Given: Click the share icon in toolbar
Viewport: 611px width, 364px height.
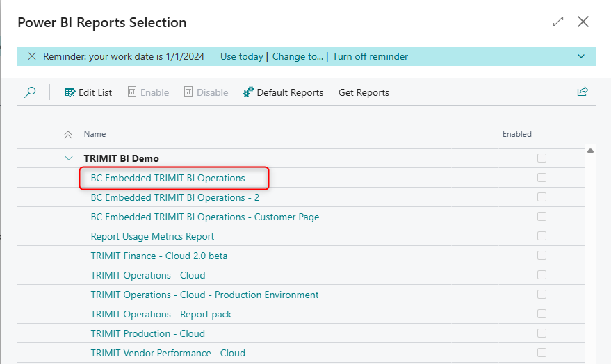Looking at the screenshot, I should pos(583,92).
